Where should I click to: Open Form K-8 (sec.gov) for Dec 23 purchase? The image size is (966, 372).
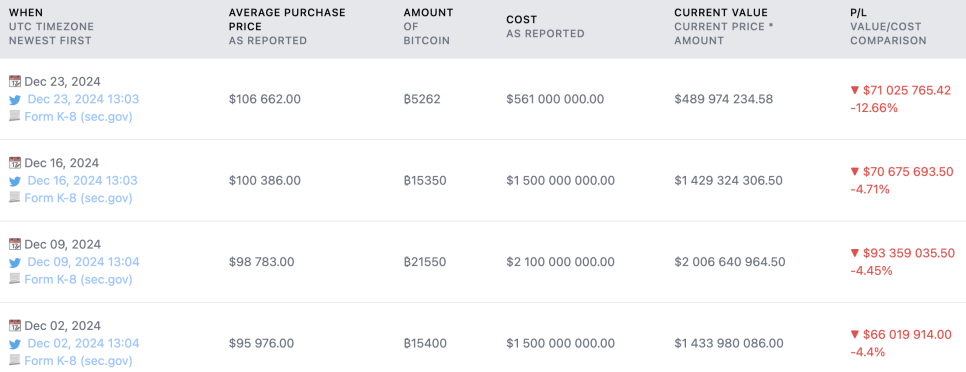pyautogui.click(x=78, y=116)
